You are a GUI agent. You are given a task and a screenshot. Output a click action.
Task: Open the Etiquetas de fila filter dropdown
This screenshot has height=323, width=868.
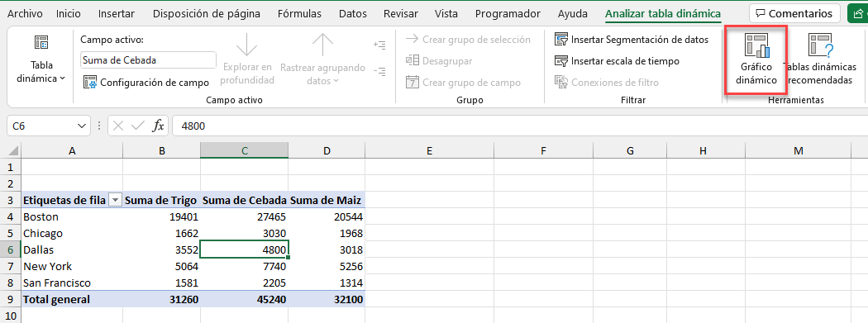115,200
